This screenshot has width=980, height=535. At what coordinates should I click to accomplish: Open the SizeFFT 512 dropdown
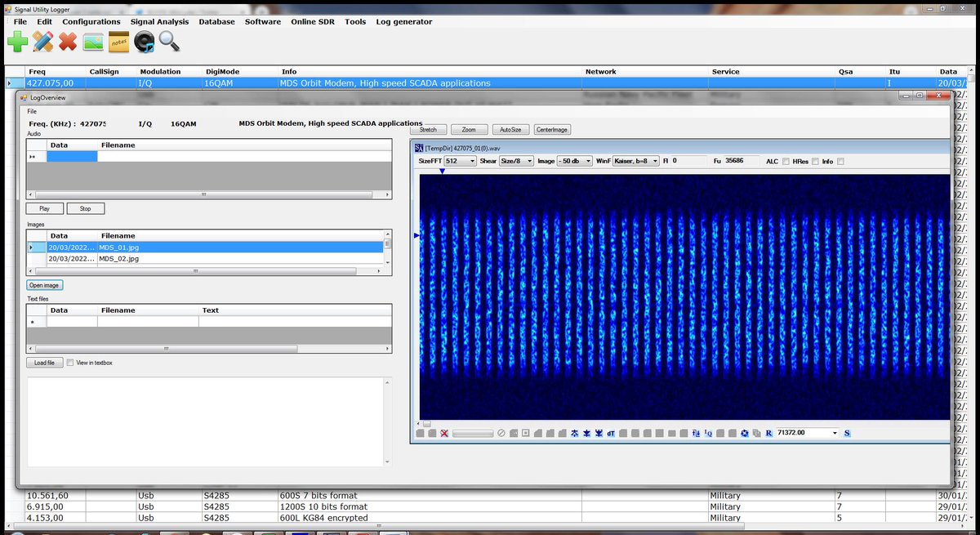point(460,162)
